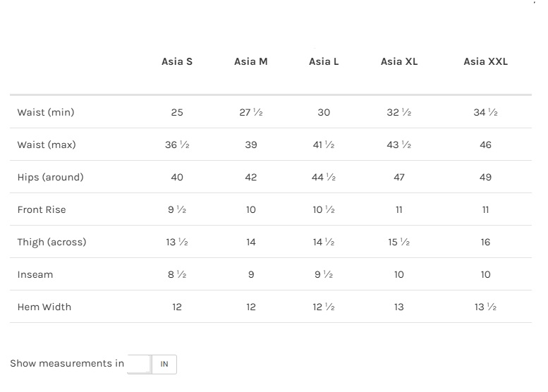Select the Waist (max) row label
The width and height of the screenshot is (548, 392).
tap(47, 145)
